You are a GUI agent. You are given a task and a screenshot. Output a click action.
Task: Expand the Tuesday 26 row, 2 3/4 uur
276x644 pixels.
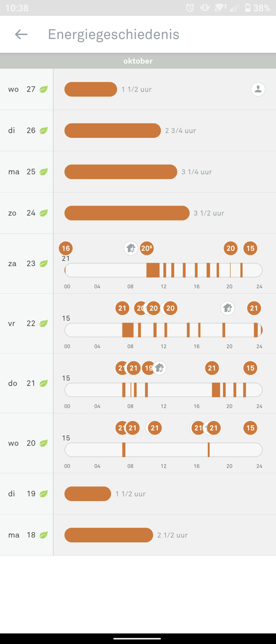tap(113, 130)
